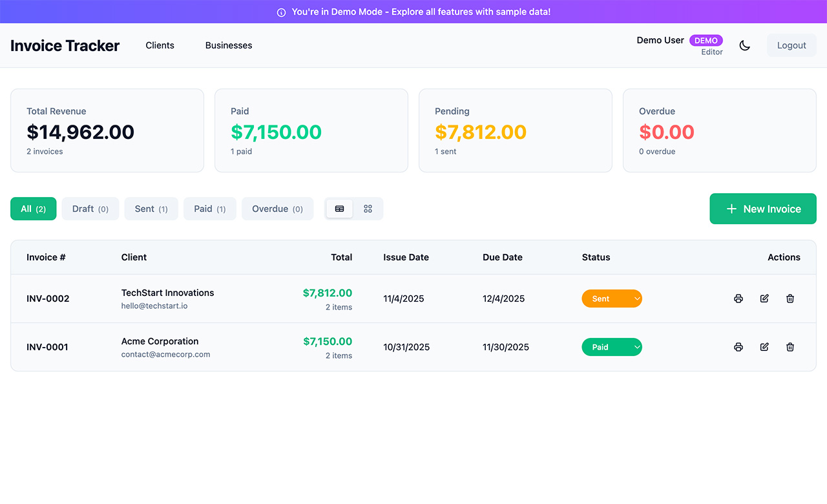Click the info icon in demo banner
This screenshot has width=827, height=504.
pos(281,12)
